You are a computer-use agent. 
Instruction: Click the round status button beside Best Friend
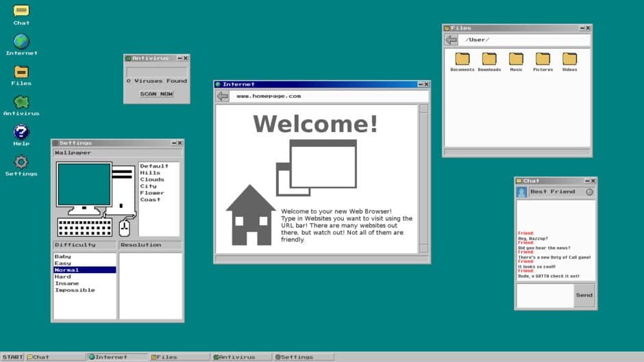click(x=589, y=192)
